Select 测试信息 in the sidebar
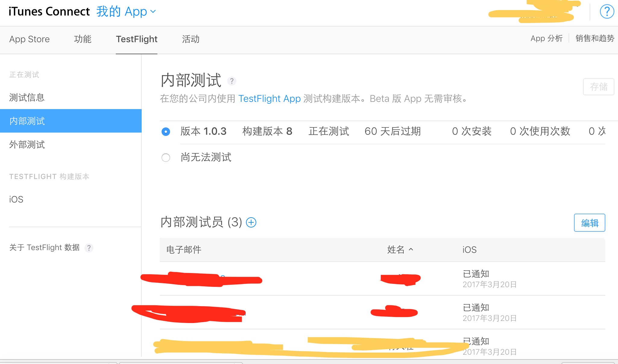 pos(27,98)
